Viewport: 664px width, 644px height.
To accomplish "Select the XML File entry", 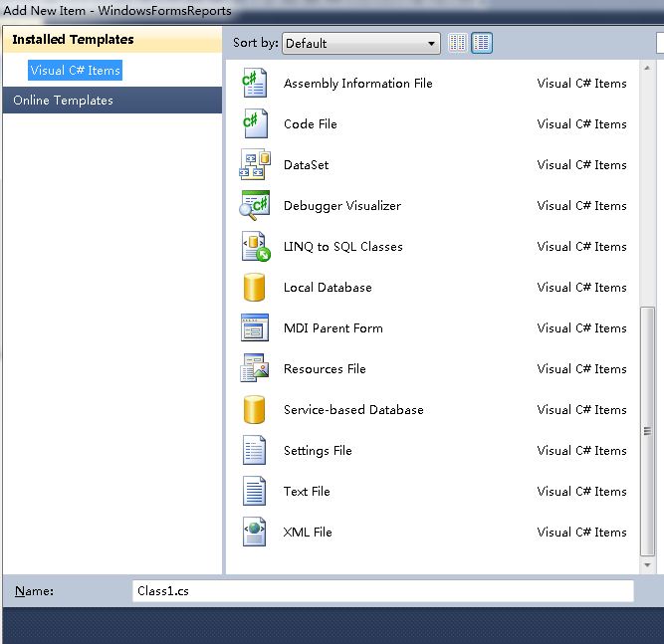I will pyautogui.click(x=308, y=533).
